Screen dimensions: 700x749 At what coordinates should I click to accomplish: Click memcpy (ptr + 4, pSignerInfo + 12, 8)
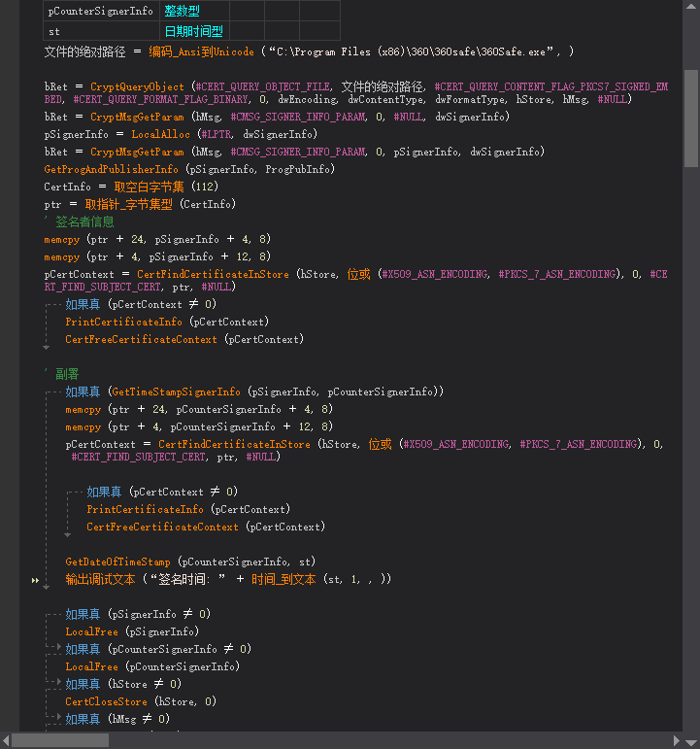tap(157, 257)
